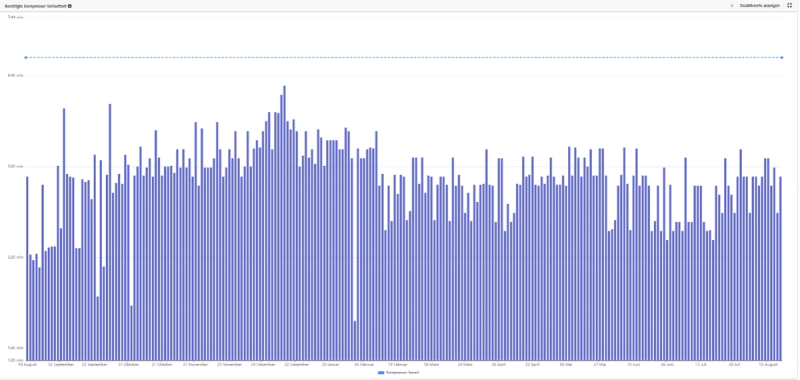This screenshot has height=380, width=800.
Task: Click the 'Kompressor bereit' legend entry
Action: click(398, 373)
